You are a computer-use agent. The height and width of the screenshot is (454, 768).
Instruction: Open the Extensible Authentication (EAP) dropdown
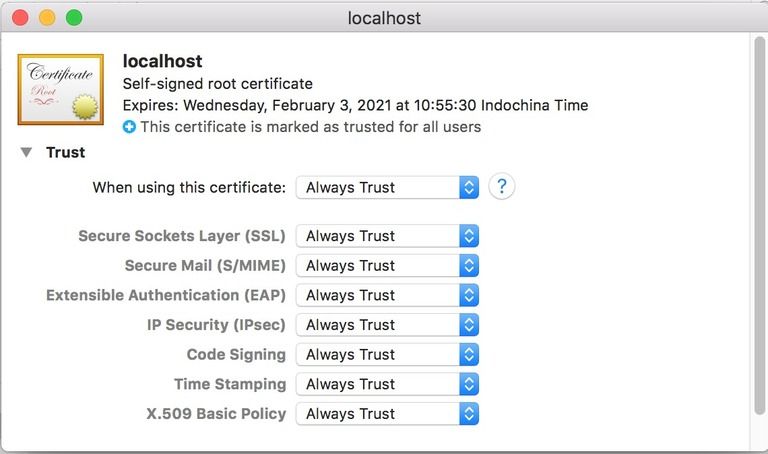[x=387, y=295]
